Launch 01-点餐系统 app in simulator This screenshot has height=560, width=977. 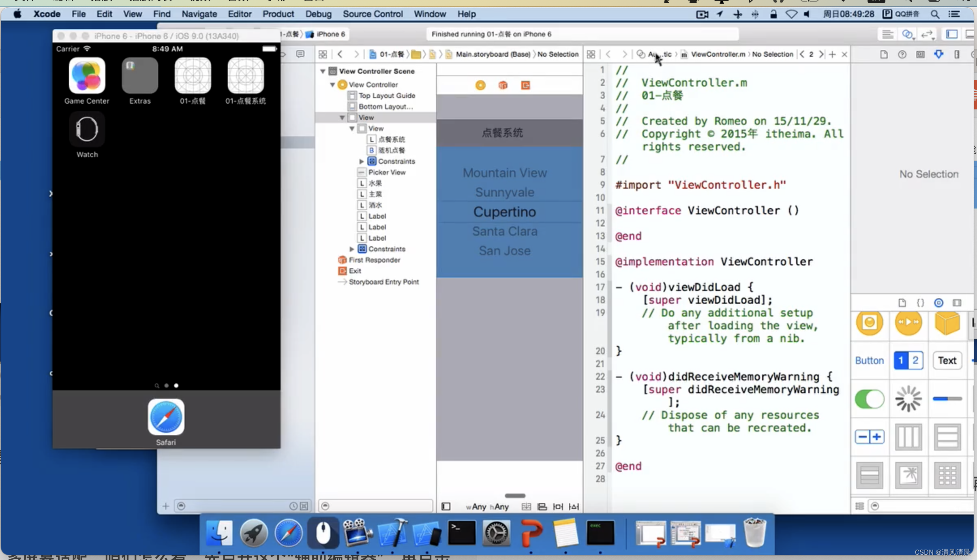click(246, 76)
